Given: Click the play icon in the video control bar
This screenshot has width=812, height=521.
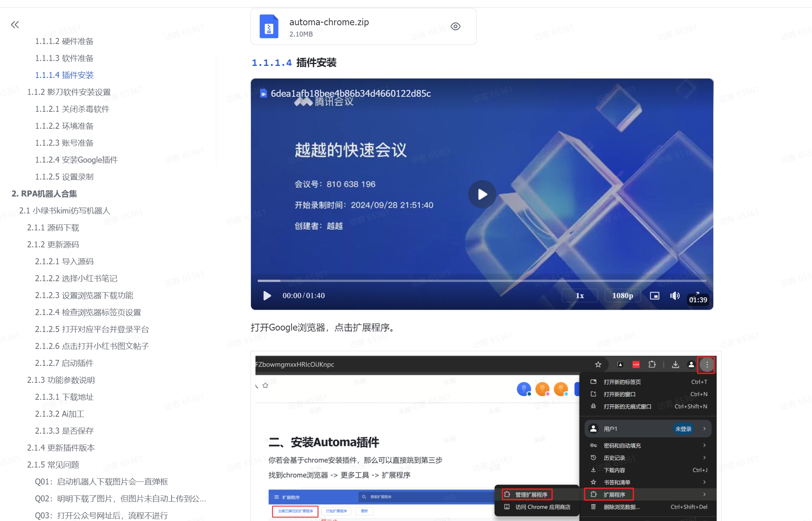Looking at the screenshot, I should point(267,296).
